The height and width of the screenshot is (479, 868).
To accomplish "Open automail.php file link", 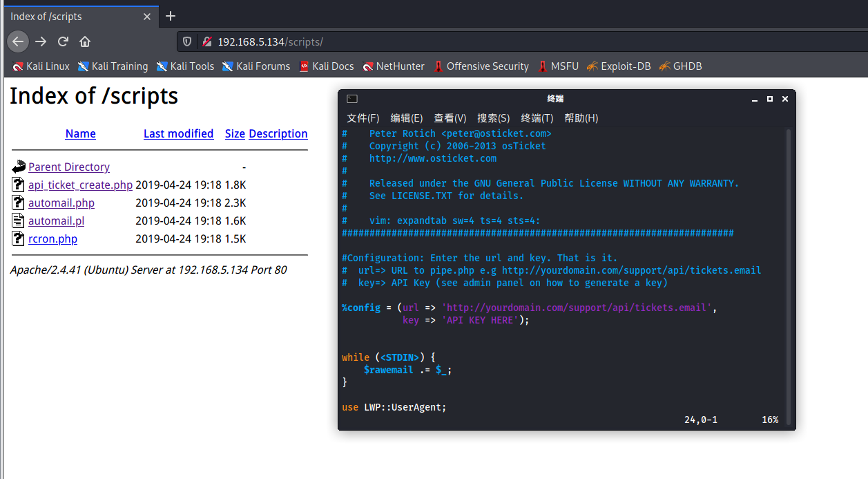I will click(61, 203).
